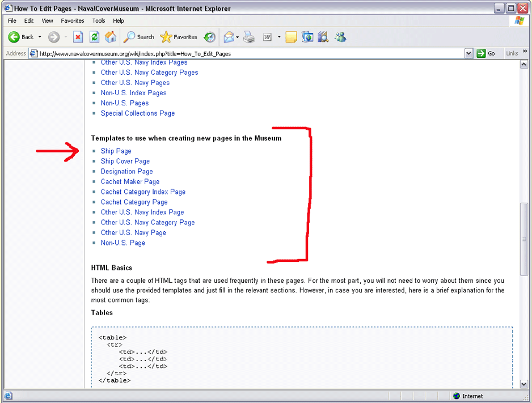Open the Tools menu
This screenshot has width=532, height=403.
point(99,20)
